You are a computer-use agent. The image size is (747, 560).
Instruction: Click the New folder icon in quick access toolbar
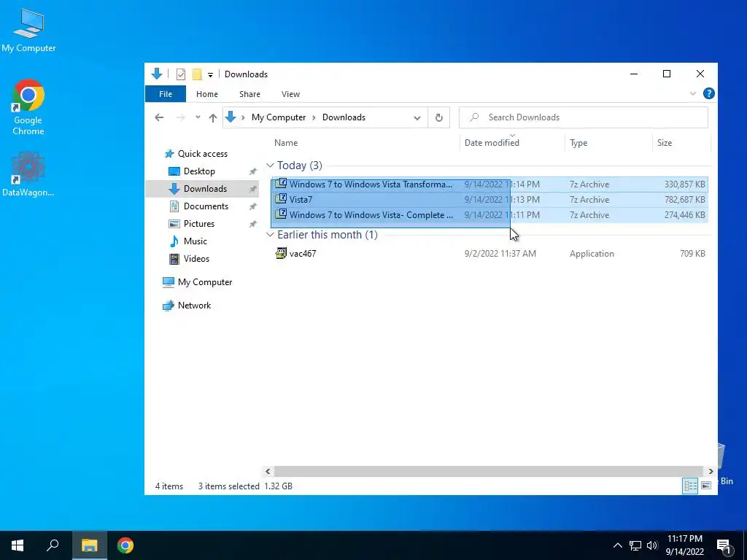coord(197,74)
